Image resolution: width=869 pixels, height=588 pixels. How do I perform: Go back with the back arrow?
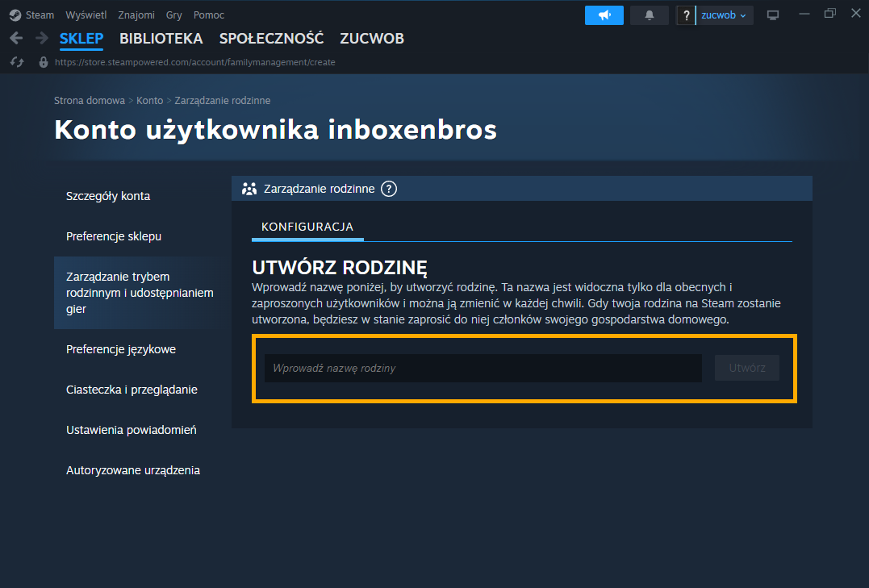click(x=17, y=38)
